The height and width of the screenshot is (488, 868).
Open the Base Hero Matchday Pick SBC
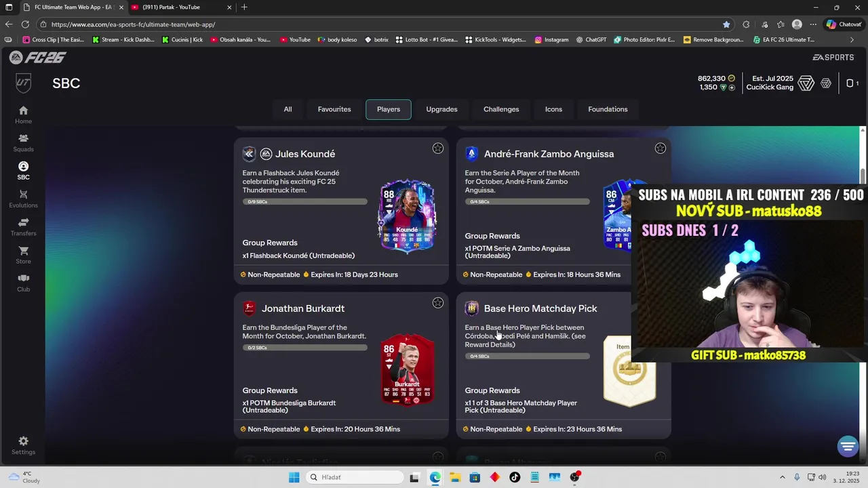(540, 308)
